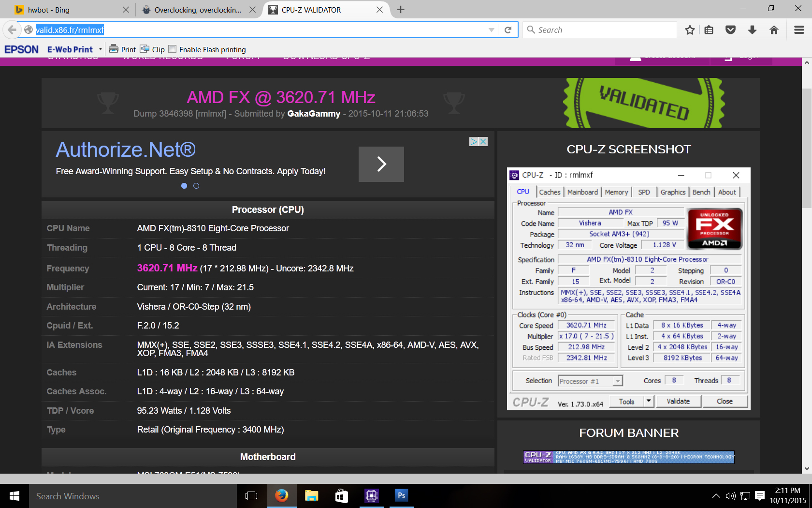
Task: Click the URL address bar
Action: coord(261,30)
